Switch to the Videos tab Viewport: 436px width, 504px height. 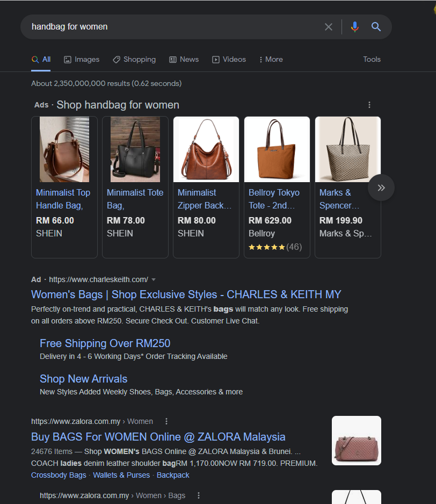(229, 60)
